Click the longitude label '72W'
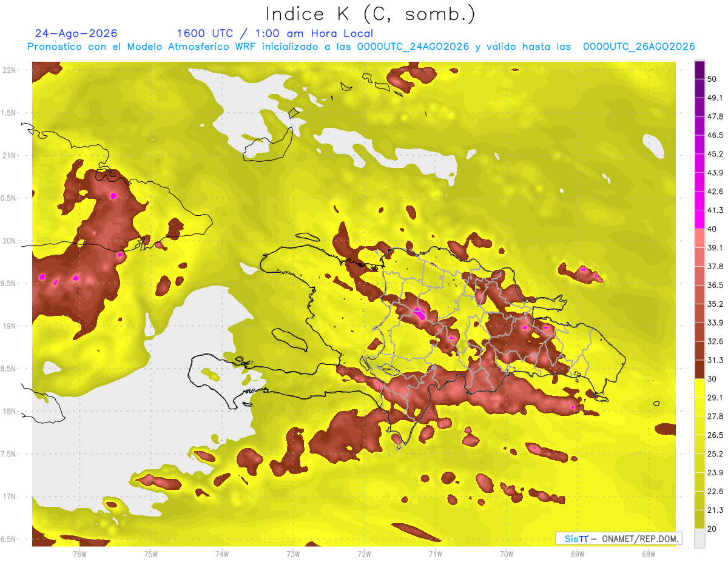Image resolution: width=728 pixels, height=562 pixels. (364, 554)
